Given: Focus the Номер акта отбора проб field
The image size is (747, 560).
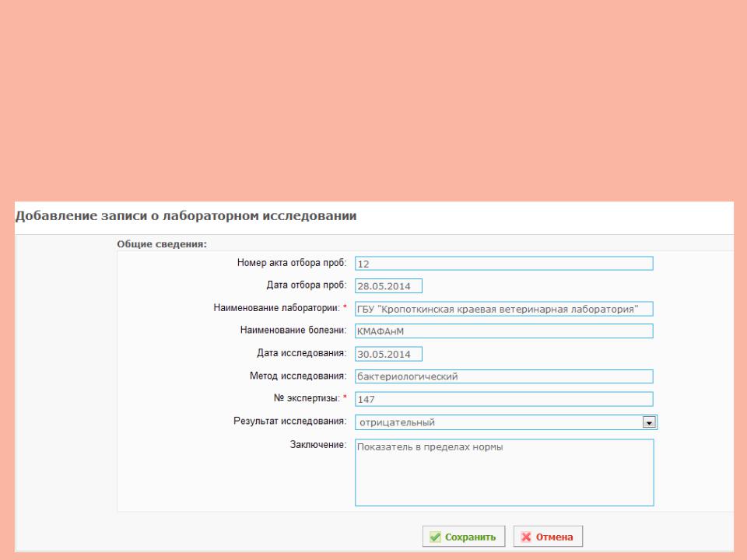Looking at the screenshot, I should click(504, 264).
